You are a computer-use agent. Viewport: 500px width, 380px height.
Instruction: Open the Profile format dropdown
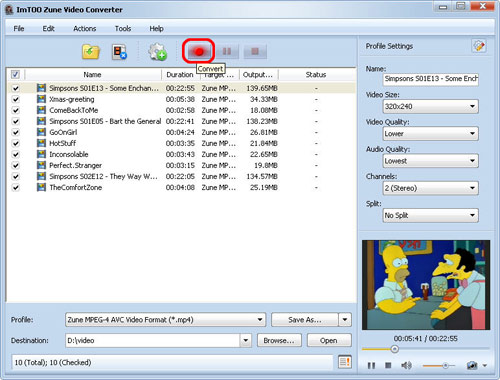tap(165, 320)
